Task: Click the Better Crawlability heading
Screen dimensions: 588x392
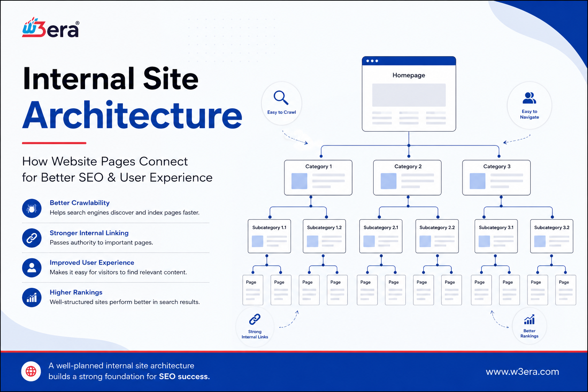Action: (80, 203)
